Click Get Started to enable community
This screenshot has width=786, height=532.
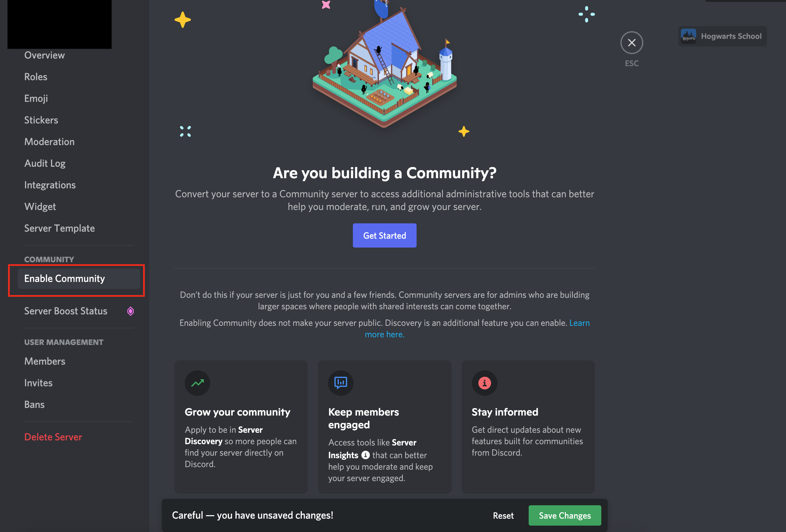tap(384, 235)
